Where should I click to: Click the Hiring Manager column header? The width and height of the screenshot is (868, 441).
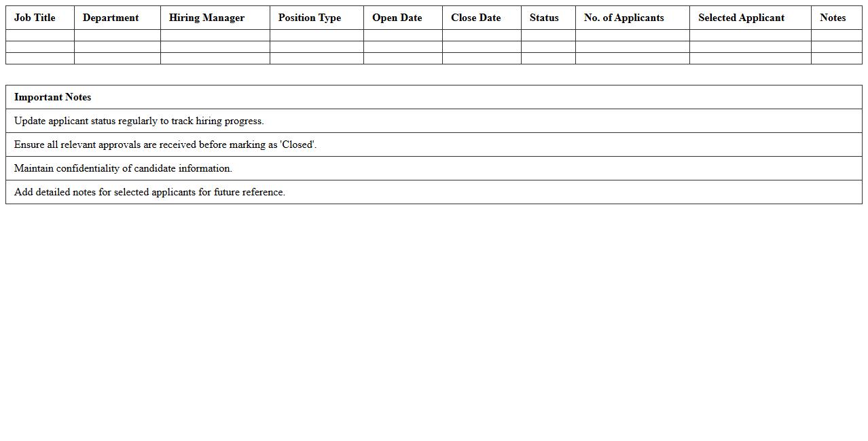click(206, 18)
